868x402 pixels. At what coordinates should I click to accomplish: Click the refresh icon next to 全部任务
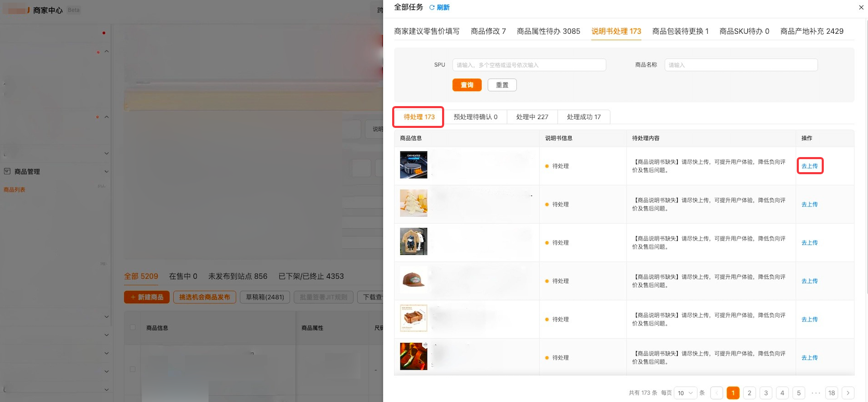[x=432, y=7]
